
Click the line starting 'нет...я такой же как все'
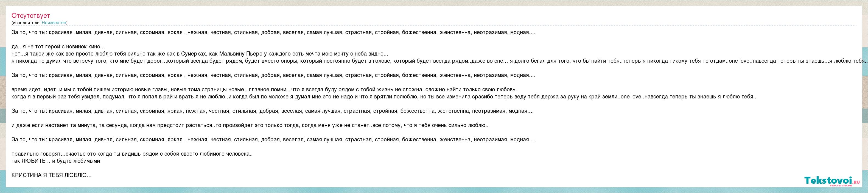click(x=200, y=54)
